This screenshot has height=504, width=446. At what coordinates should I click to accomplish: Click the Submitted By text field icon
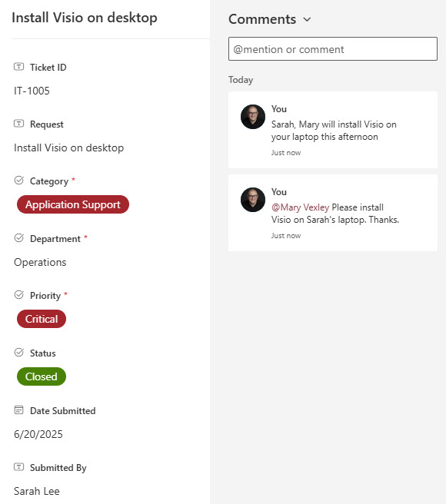18,466
